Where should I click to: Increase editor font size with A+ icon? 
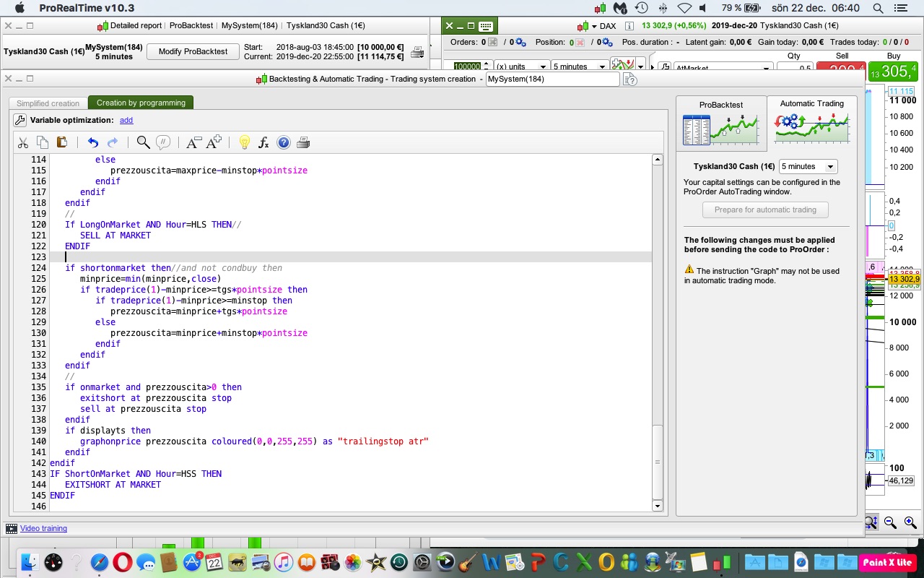point(214,143)
